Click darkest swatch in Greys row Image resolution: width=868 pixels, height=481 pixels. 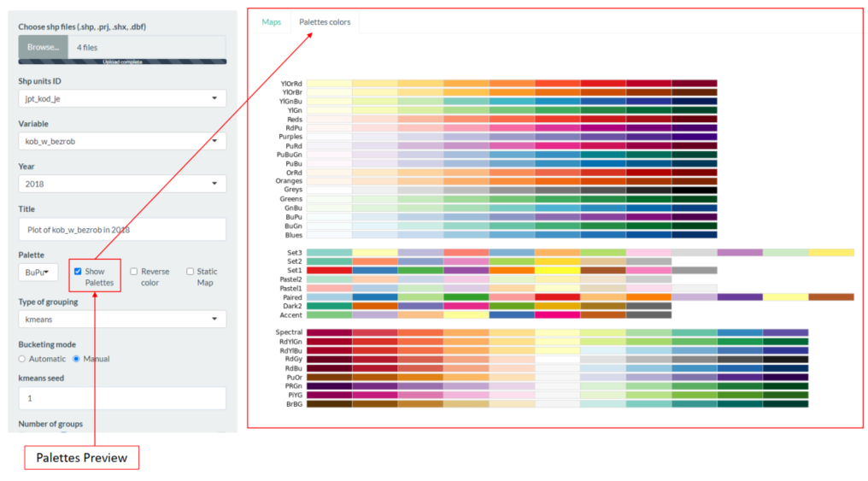(695, 190)
